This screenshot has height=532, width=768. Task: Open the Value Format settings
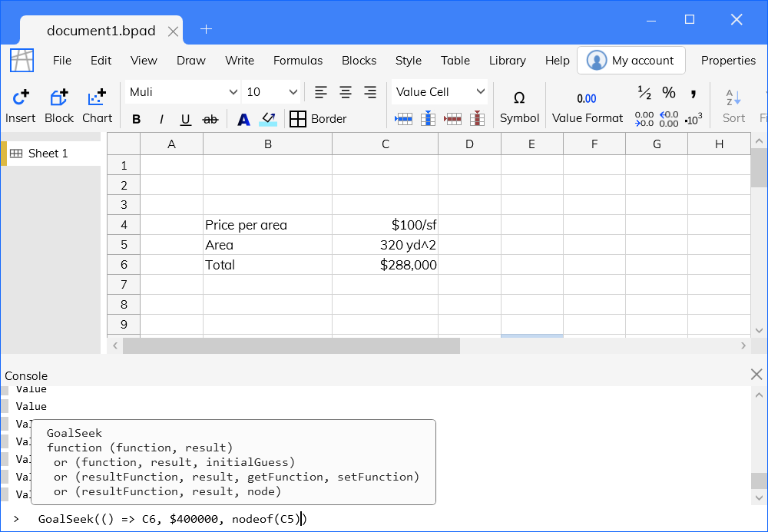coord(588,107)
